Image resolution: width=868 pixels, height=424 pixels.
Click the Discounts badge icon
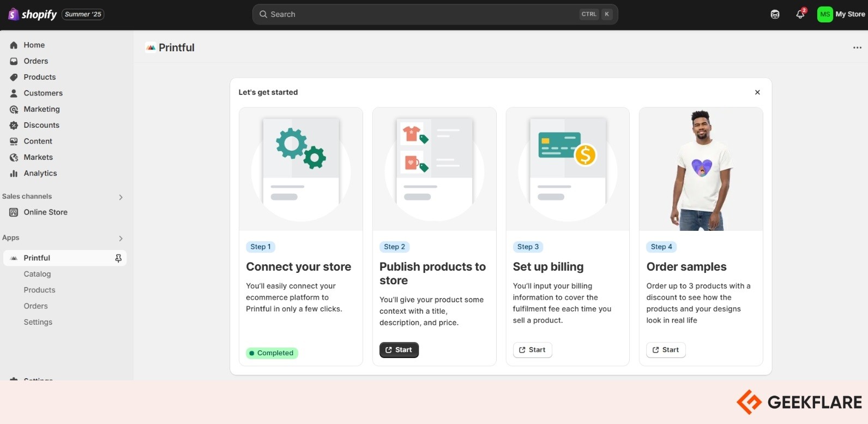14,125
